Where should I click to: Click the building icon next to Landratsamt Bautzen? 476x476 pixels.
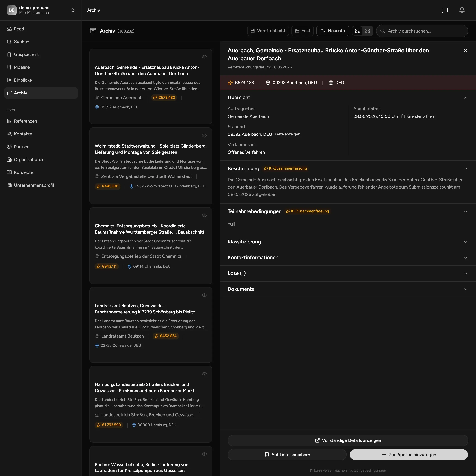tap(97, 336)
